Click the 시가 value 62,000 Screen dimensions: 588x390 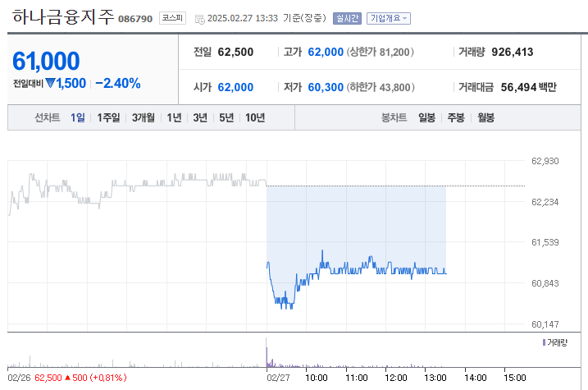pos(235,87)
